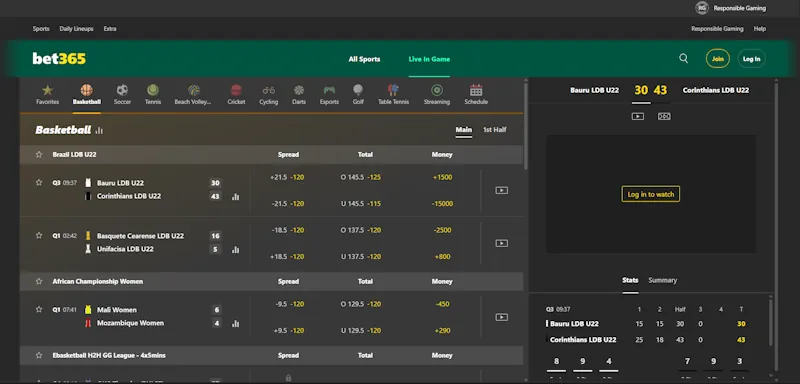This screenshot has width=800, height=384.
Task: Click live stream icon in Mali Women row
Action: [x=502, y=317]
